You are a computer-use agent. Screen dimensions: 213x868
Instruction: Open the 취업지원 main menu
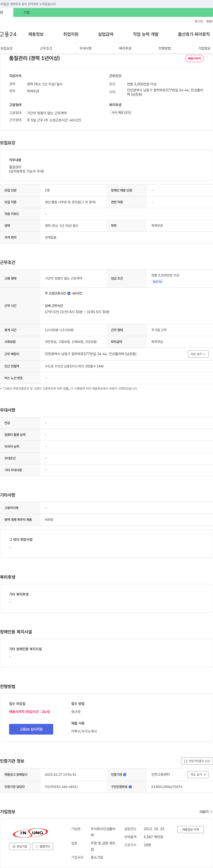pos(71,34)
